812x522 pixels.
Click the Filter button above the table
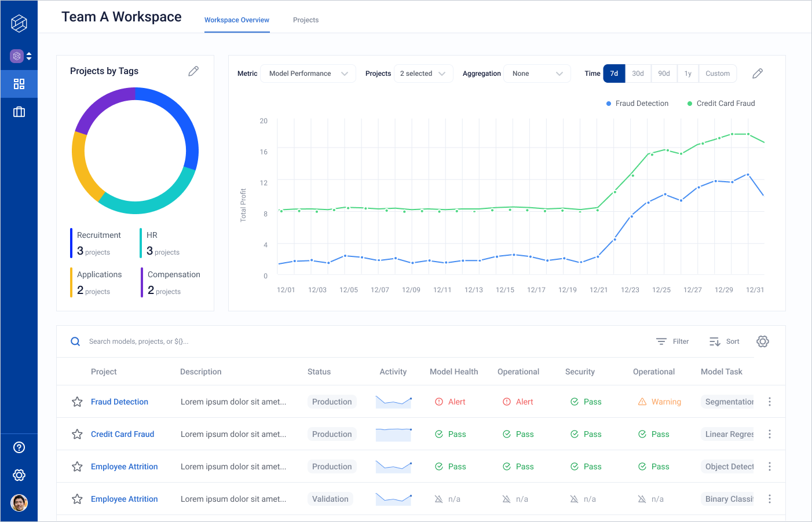[672, 341]
